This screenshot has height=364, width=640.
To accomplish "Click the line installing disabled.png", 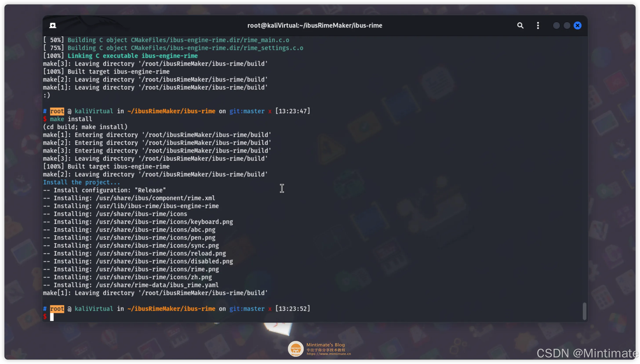I will tap(138, 261).
